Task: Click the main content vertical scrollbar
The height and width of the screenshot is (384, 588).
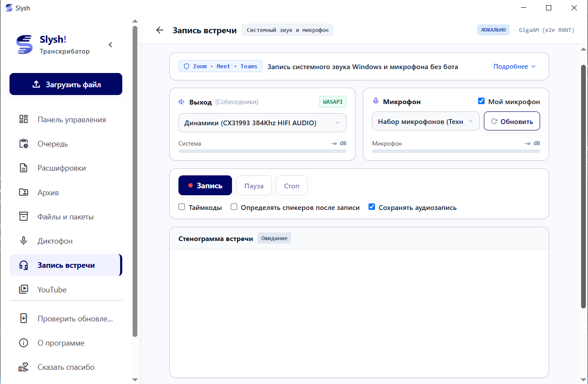Action: click(x=583, y=186)
